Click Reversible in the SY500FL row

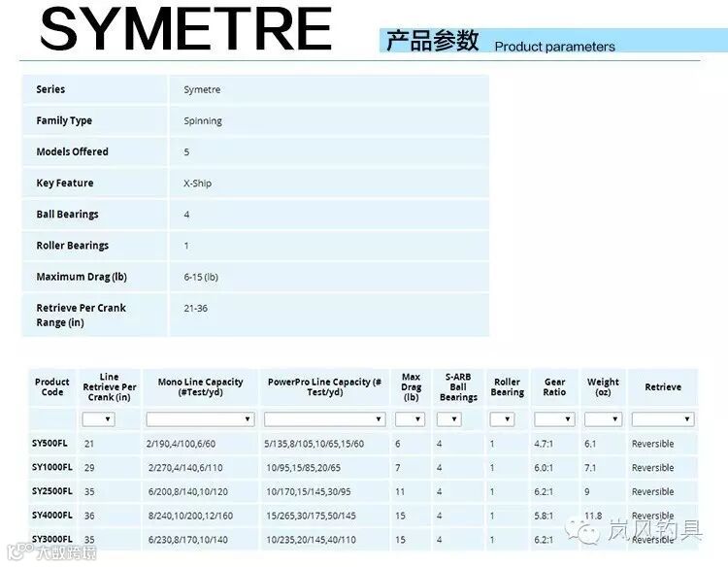652,444
